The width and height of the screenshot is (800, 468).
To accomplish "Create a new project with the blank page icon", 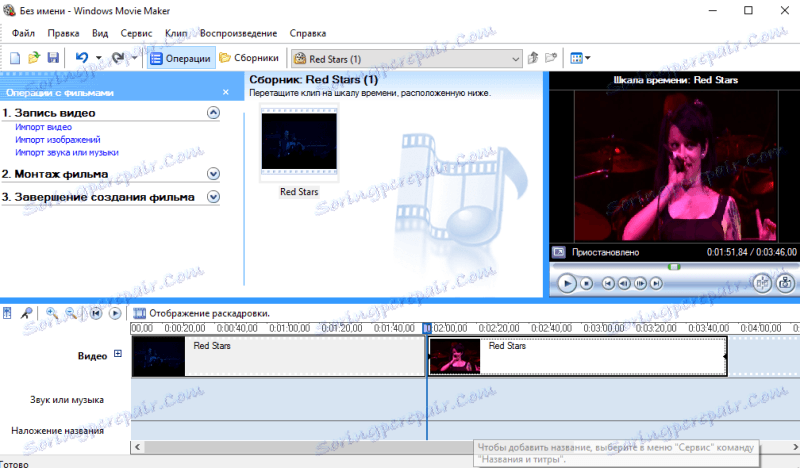I will click(15, 58).
